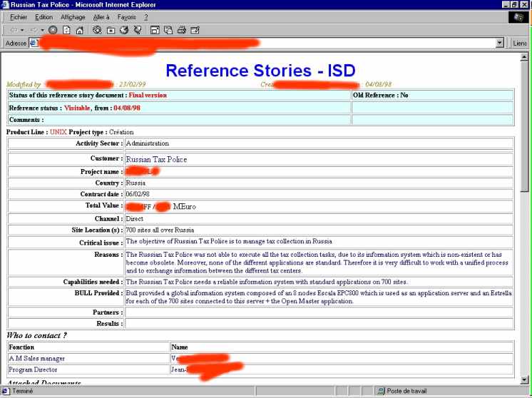Open the ? help menu
The height and width of the screenshot is (398, 532).
coord(146,17)
